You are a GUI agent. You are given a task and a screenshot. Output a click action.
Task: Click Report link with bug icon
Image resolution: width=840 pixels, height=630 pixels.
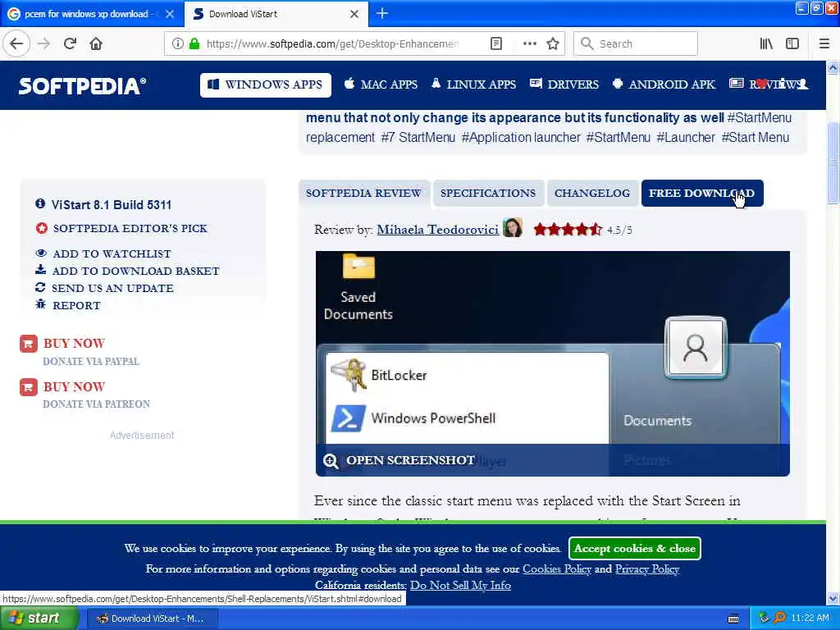coord(67,305)
